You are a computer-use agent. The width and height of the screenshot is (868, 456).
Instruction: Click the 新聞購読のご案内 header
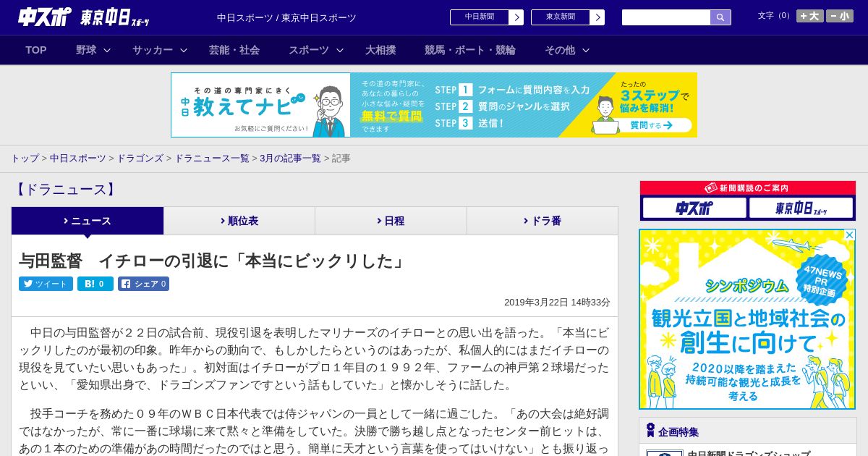[x=747, y=187]
